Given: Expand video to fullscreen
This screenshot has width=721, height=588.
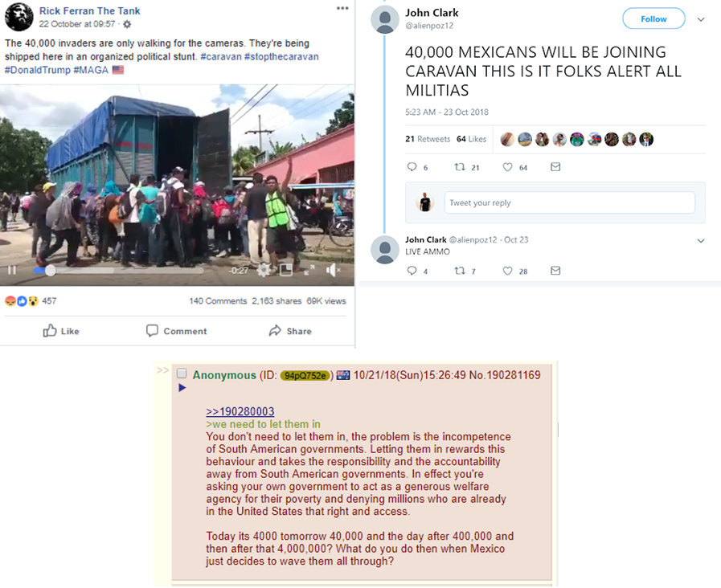Looking at the screenshot, I should (309, 270).
